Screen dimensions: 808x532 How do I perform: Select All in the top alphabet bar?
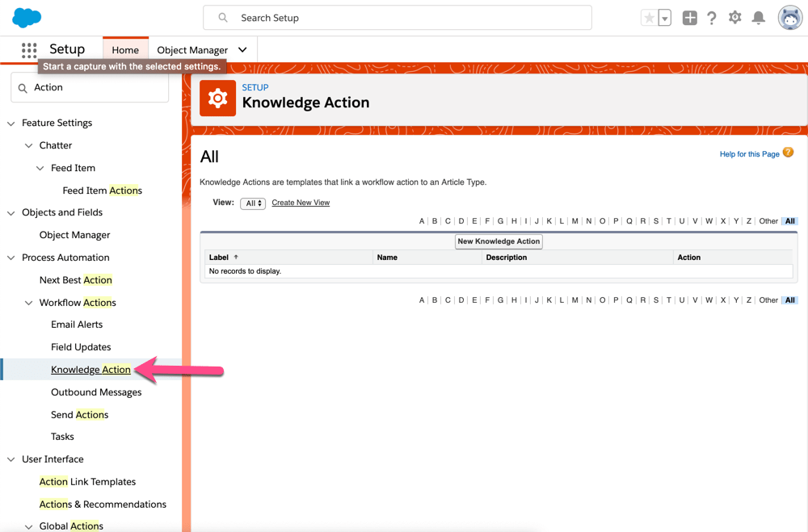pyautogui.click(x=789, y=221)
